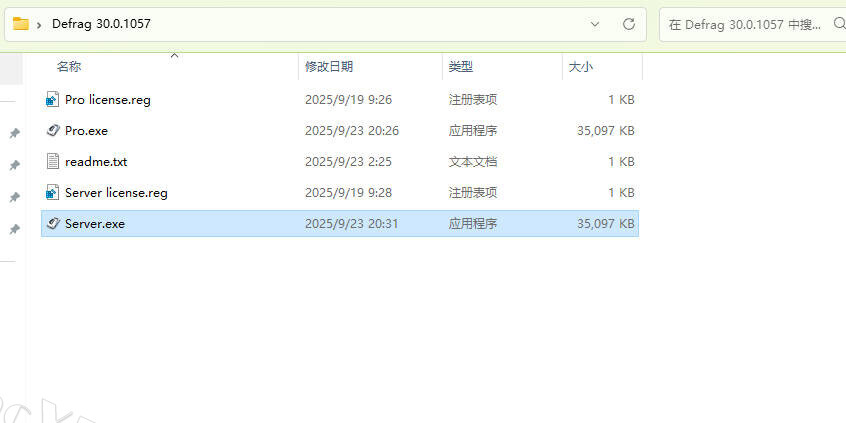Click the Defrag 30.0.1057 breadcrumb path
Screen dimensions: 846x423
(102, 23)
